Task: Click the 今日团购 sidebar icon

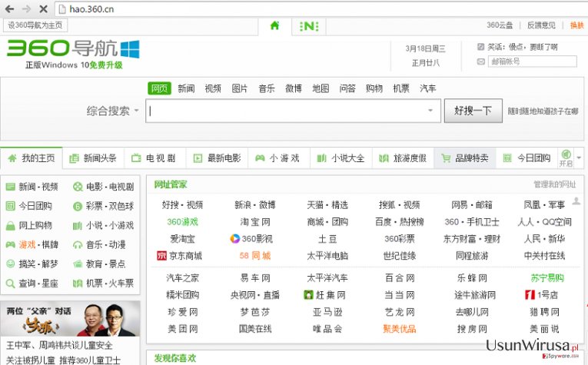Action: tap(11, 206)
